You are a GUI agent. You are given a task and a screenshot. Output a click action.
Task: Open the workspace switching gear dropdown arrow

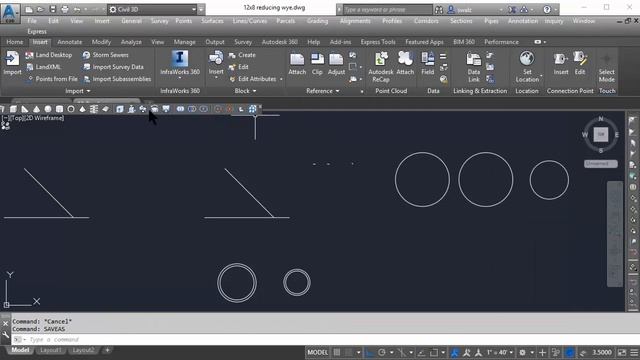point(532,352)
